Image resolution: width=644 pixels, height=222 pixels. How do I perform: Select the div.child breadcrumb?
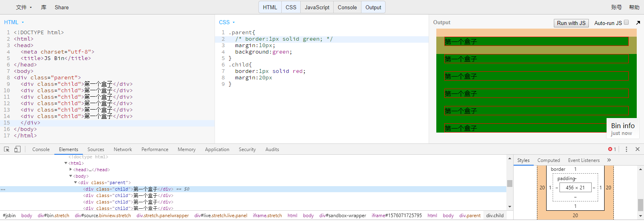(x=495, y=216)
